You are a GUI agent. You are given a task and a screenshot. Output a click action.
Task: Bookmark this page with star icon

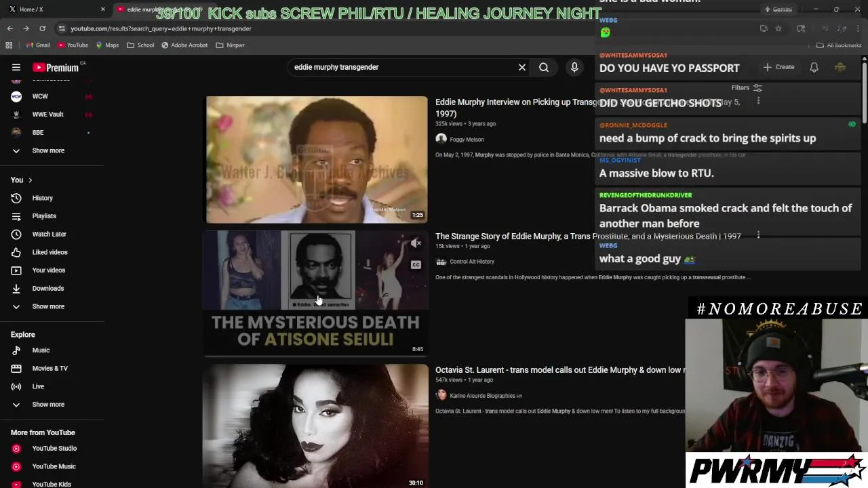pyautogui.click(x=778, y=28)
